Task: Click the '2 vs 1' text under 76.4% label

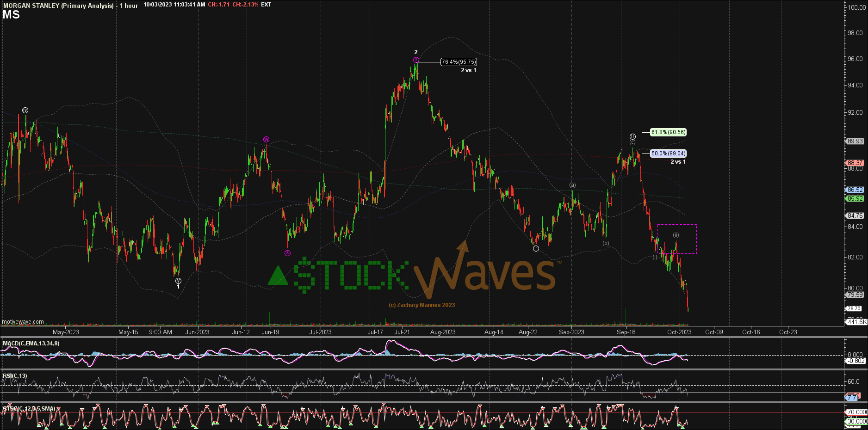Action: point(468,70)
